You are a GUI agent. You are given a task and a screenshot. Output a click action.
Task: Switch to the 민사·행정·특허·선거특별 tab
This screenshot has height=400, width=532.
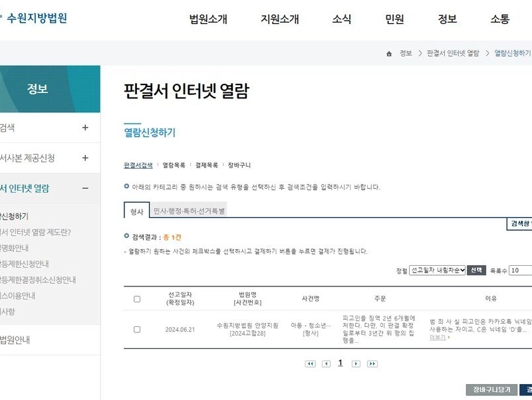[x=189, y=211]
